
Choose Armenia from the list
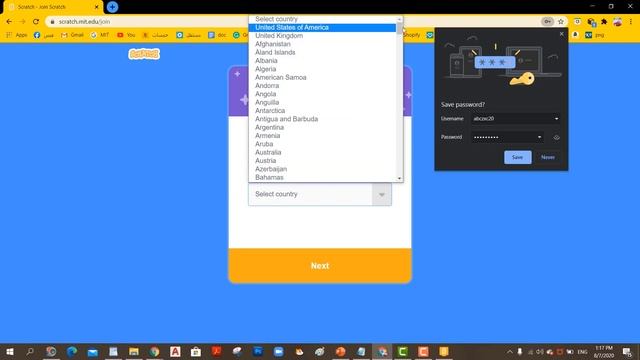click(x=322, y=136)
